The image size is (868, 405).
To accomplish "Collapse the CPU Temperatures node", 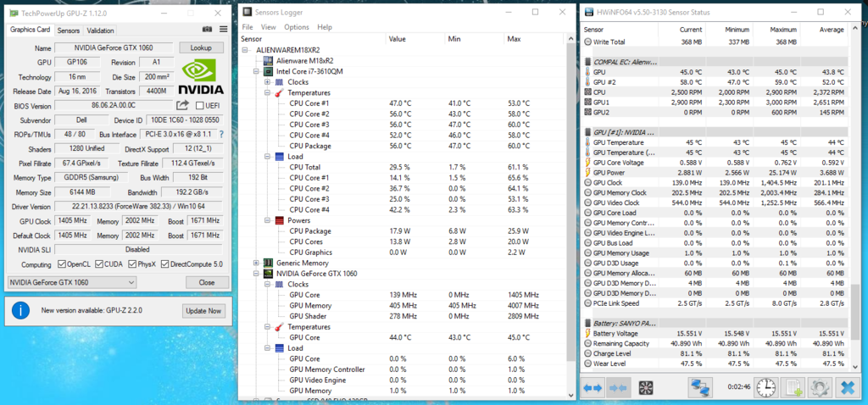I will click(267, 92).
